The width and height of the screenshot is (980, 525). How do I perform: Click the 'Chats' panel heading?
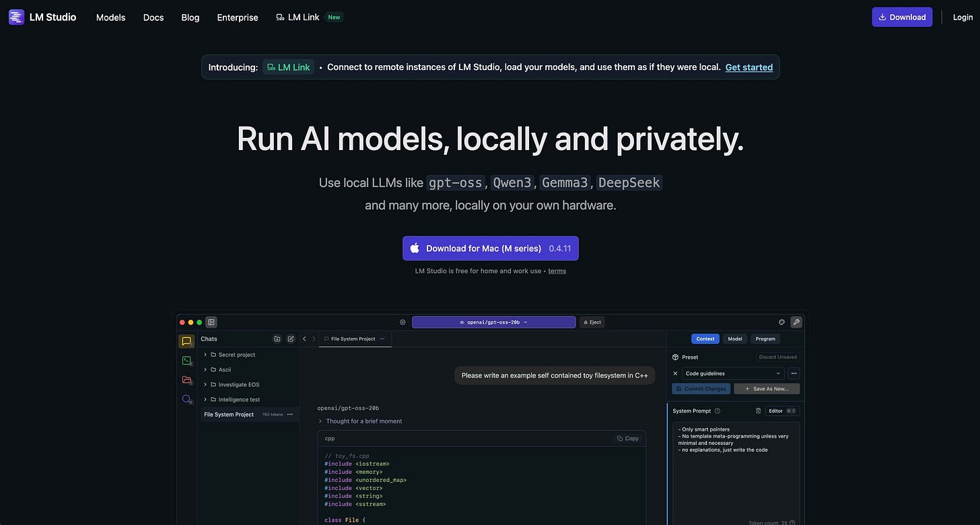coord(209,339)
